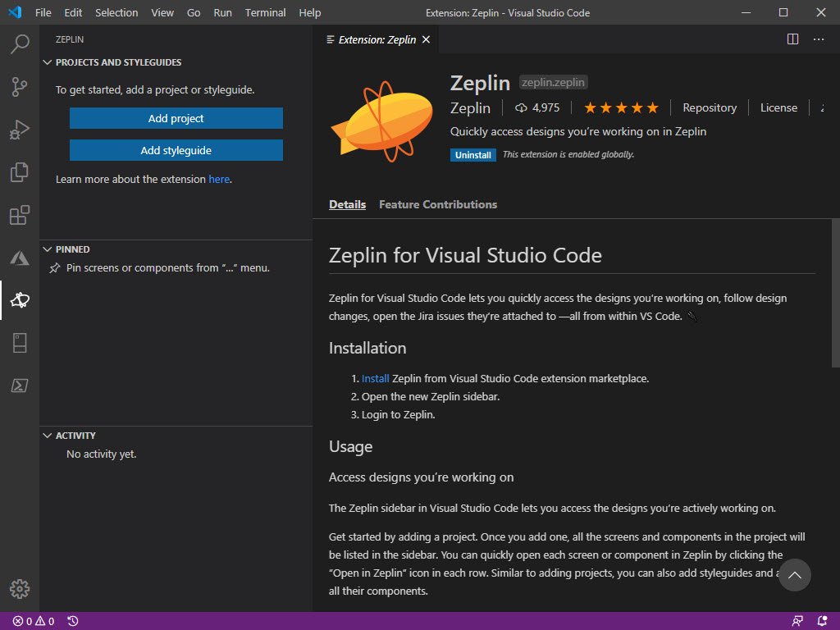Viewport: 840px width, 630px height.
Task: Click the Install link in Installation steps
Action: (375, 378)
